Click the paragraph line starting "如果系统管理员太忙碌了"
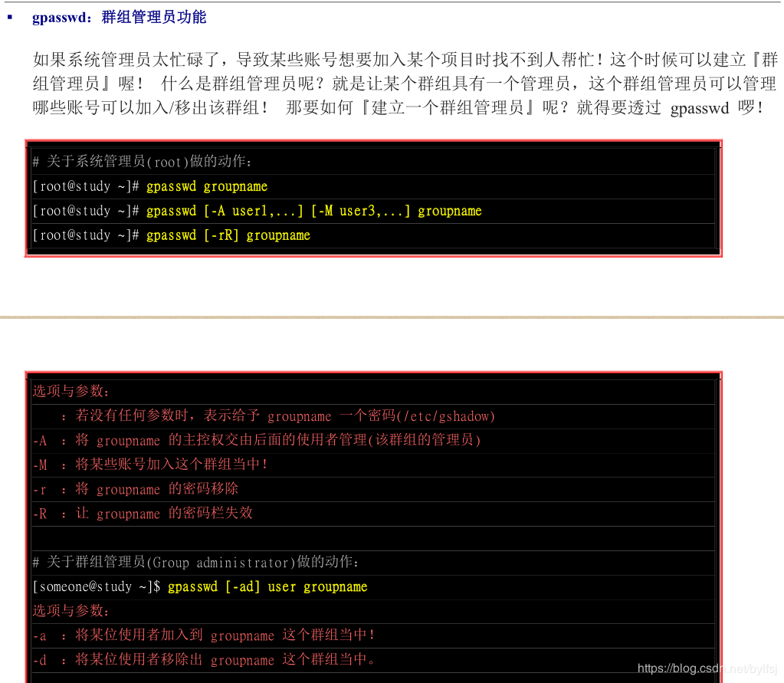The image size is (784, 683). [x=405, y=60]
